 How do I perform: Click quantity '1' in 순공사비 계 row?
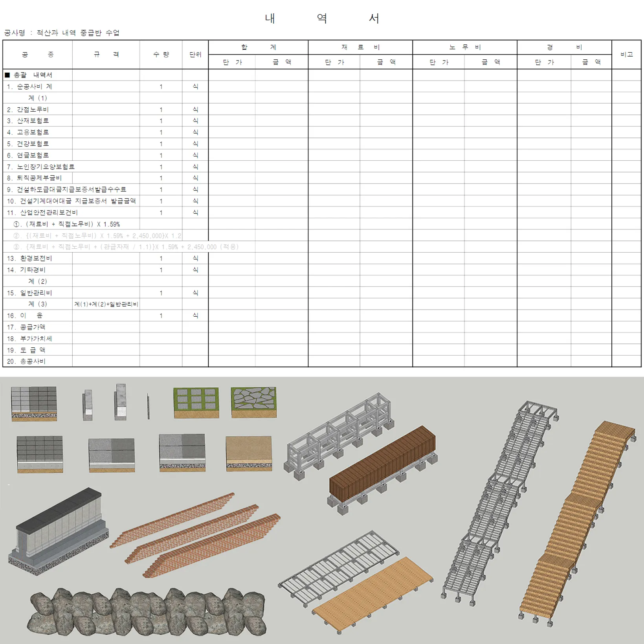161,86
